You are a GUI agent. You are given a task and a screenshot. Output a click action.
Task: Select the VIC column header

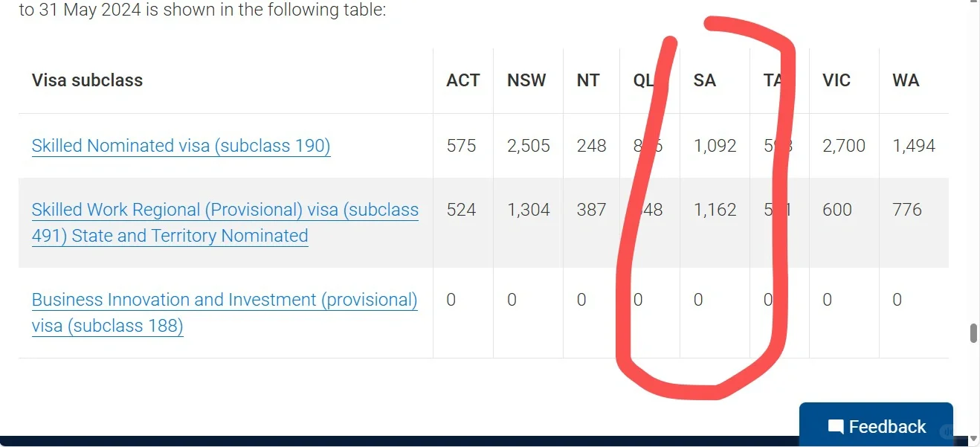point(836,80)
